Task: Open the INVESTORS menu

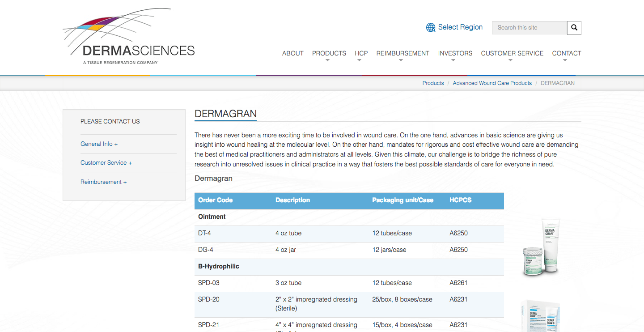Action: tap(455, 53)
